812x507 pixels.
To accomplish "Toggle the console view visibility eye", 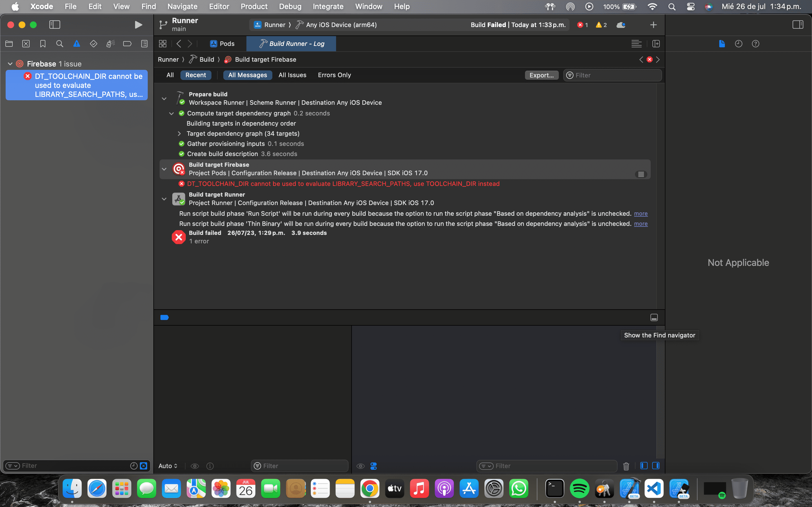I will (360, 466).
